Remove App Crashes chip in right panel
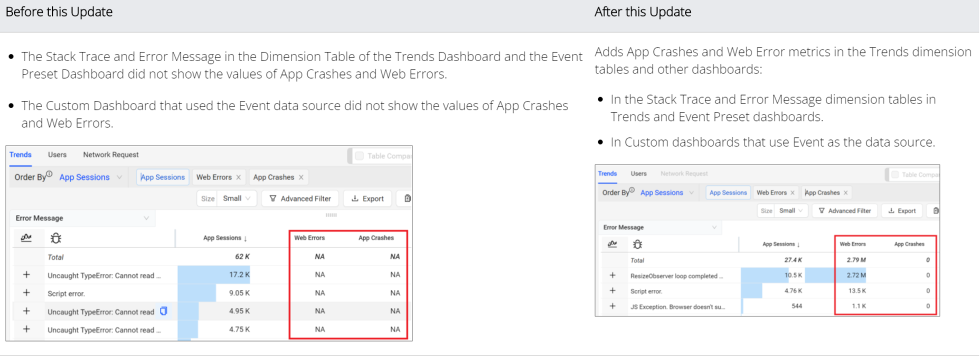Viewport: 980px width, 359px height. [845, 193]
